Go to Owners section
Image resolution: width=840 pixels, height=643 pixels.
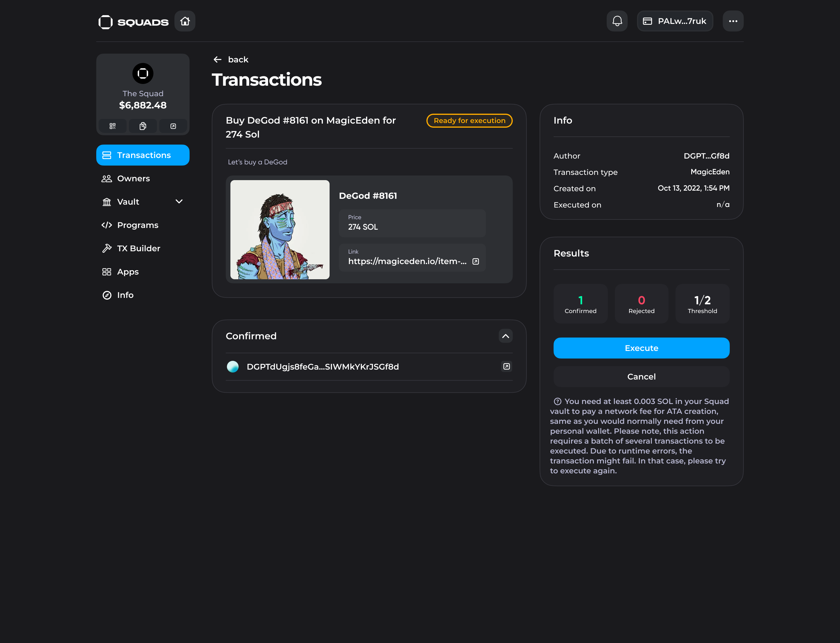click(143, 178)
